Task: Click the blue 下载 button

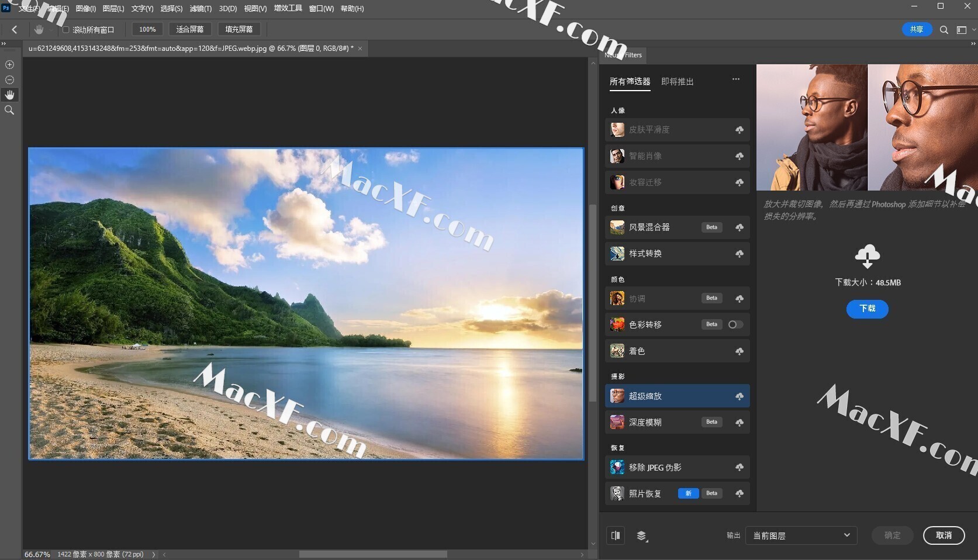Action: click(868, 309)
